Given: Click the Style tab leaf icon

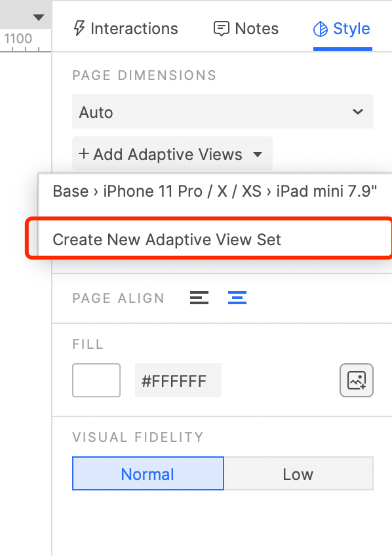Looking at the screenshot, I should pyautogui.click(x=321, y=29).
